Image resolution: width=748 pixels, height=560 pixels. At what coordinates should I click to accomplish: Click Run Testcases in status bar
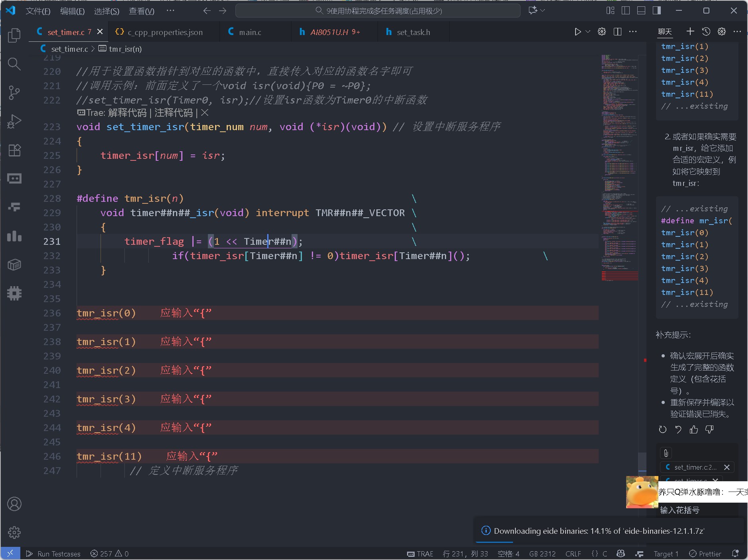59,554
